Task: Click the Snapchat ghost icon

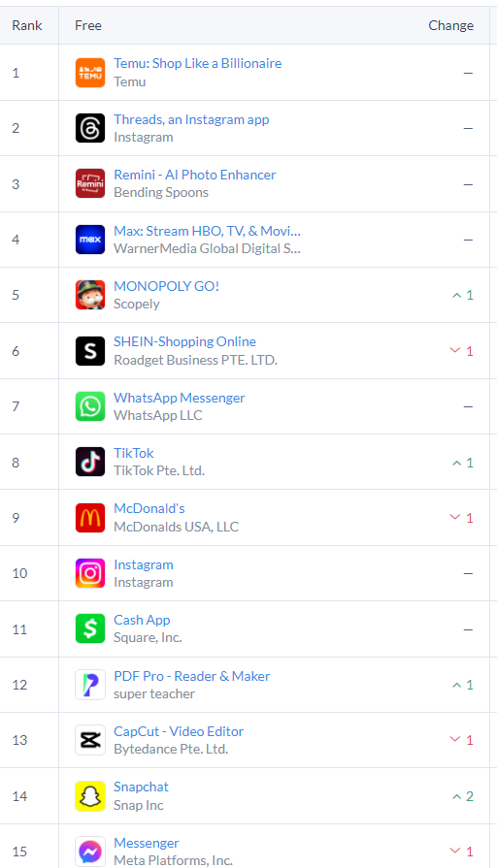Action: coord(90,796)
